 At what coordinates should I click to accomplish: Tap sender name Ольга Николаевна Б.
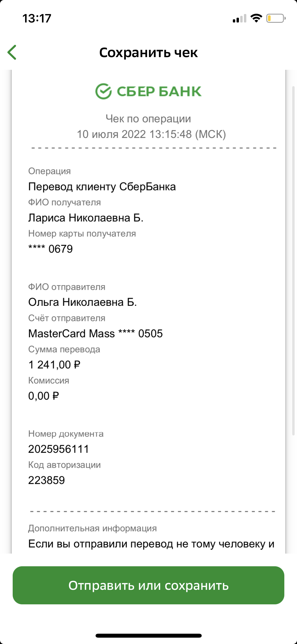pyautogui.click(x=82, y=302)
